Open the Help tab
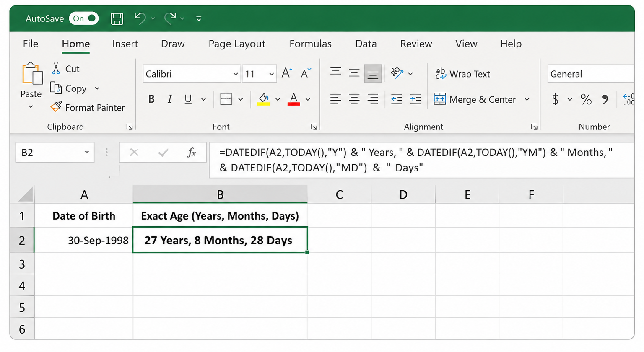 click(511, 44)
